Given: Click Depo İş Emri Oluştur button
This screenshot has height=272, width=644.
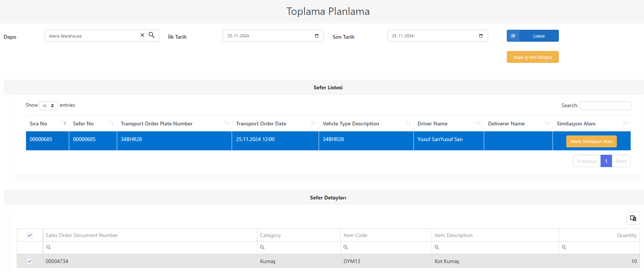Looking at the screenshot, I should [533, 57].
